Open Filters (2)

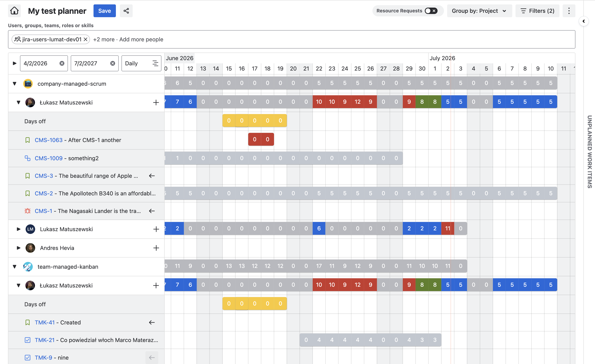(537, 11)
